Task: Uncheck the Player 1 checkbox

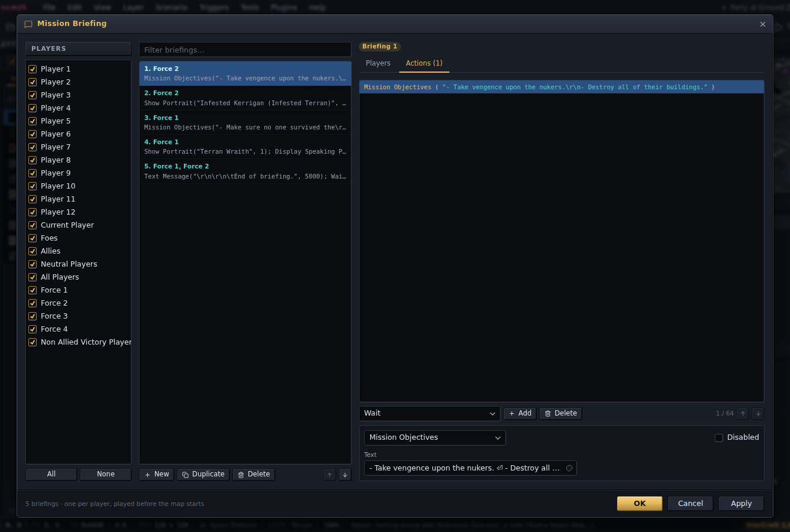Action: 33,69
